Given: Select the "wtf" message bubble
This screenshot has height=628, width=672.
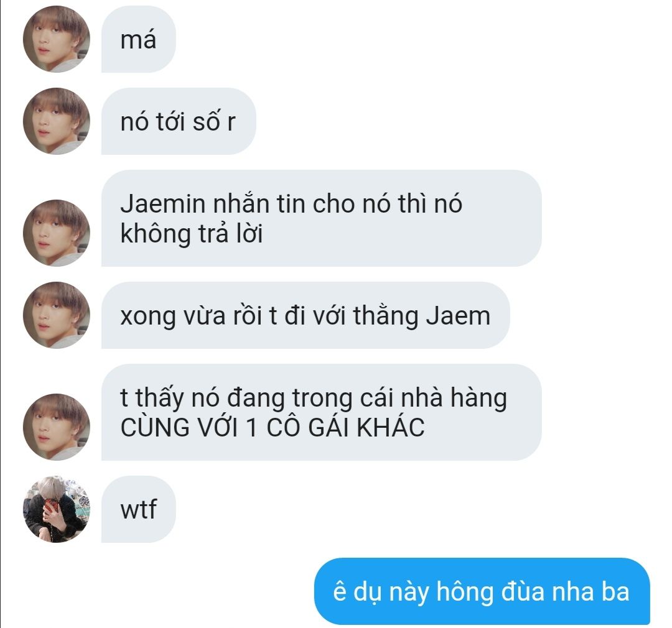Looking at the screenshot, I should 138,509.
